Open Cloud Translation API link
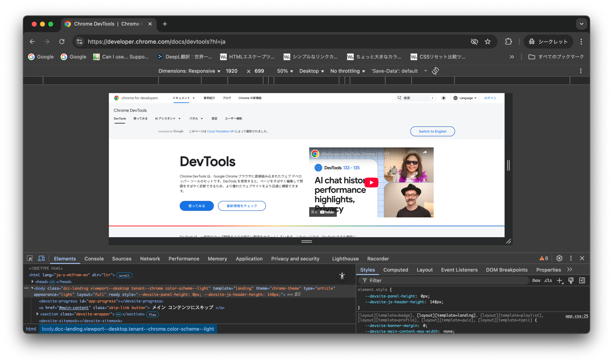This screenshot has width=613, height=364. tap(220, 132)
